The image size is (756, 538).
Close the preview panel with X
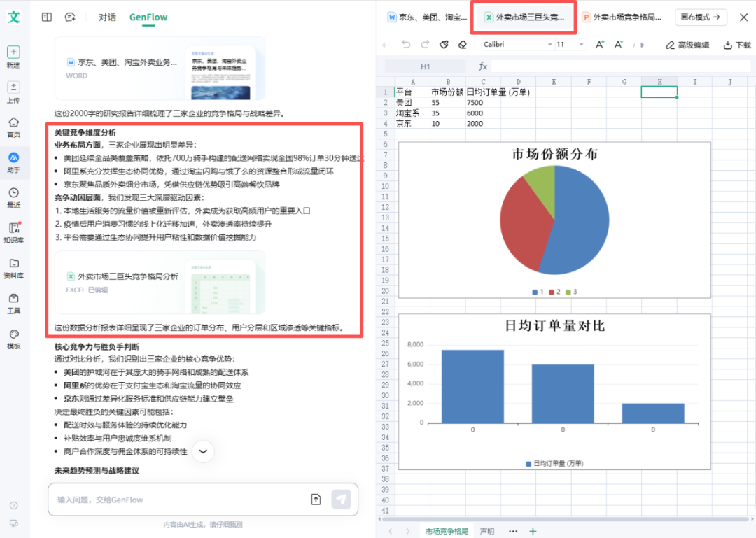click(743, 17)
